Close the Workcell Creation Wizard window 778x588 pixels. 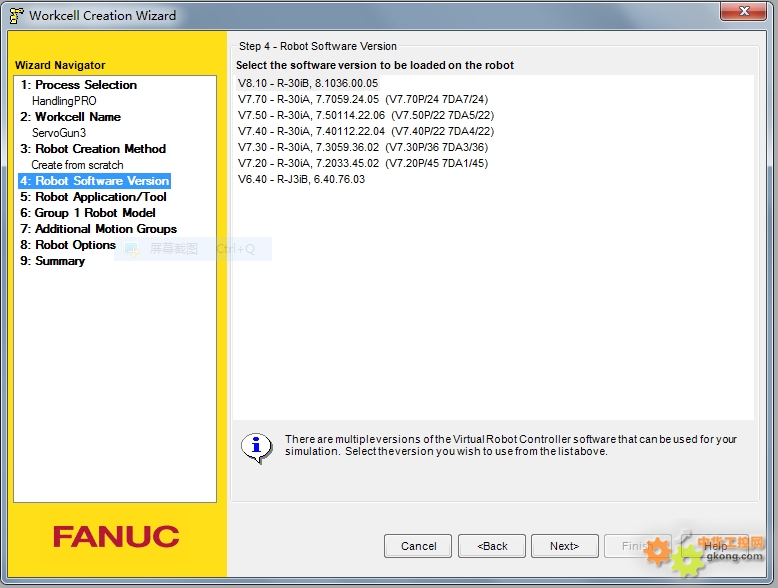point(743,11)
